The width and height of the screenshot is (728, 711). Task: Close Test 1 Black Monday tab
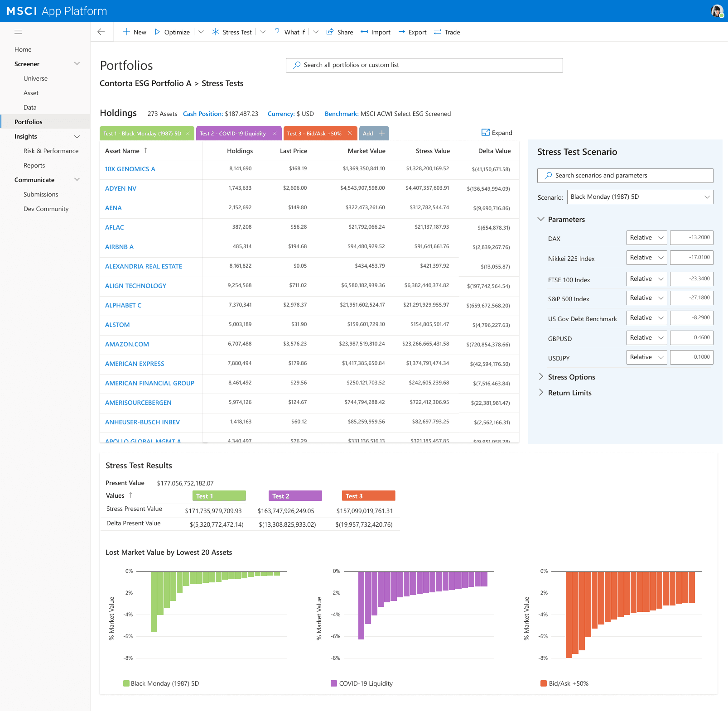point(188,133)
